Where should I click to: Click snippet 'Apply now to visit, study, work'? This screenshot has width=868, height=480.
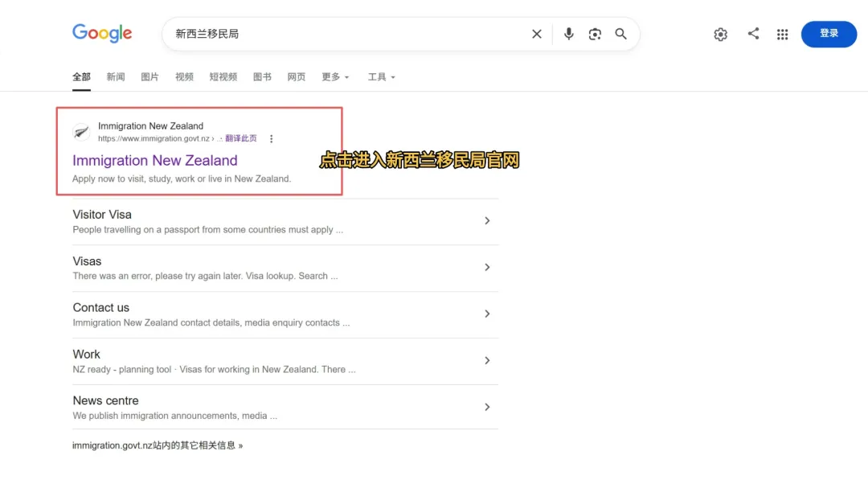(x=182, y=178)
